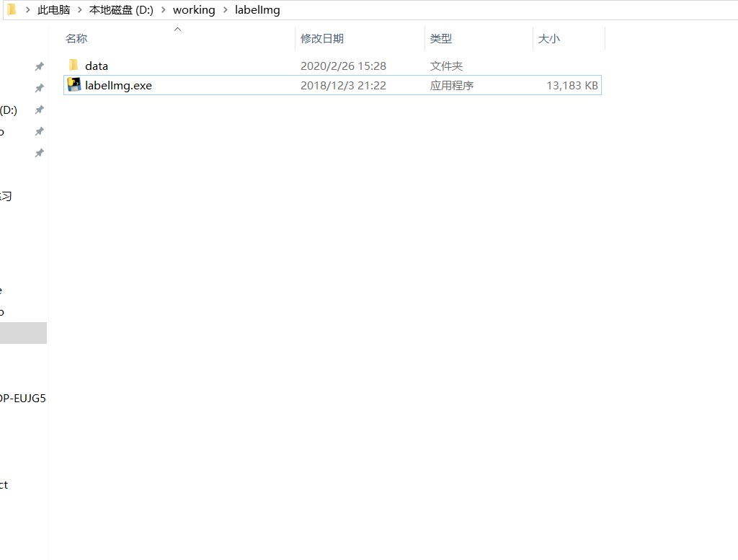Select DP-EUJG5 in the sidebar
738x560 pixels.
23,397
